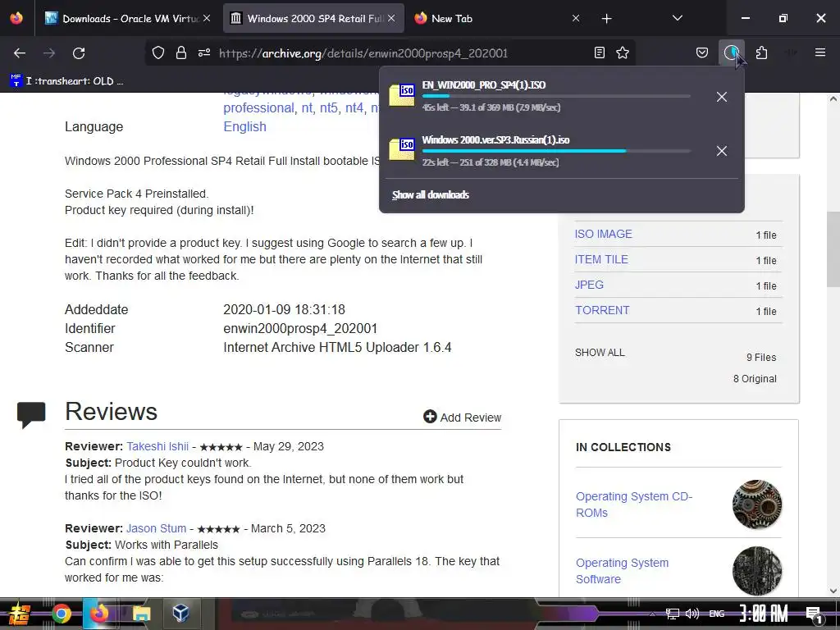Open File Explorer from the taskbar
The image size is (840, 630).
coord(141,614)
